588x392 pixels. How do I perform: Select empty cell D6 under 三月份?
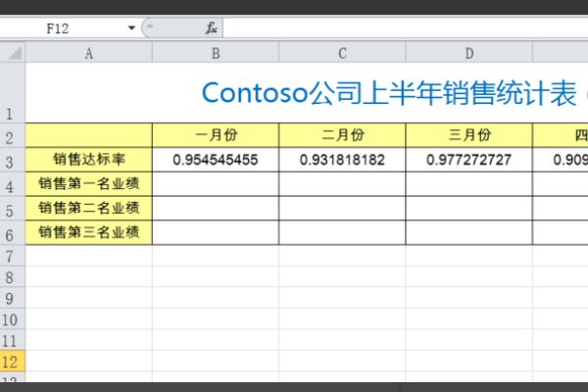(x=469, y=232)
